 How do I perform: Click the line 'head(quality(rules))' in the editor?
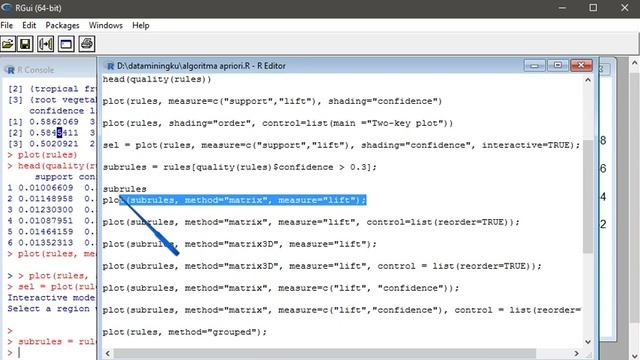157,79
